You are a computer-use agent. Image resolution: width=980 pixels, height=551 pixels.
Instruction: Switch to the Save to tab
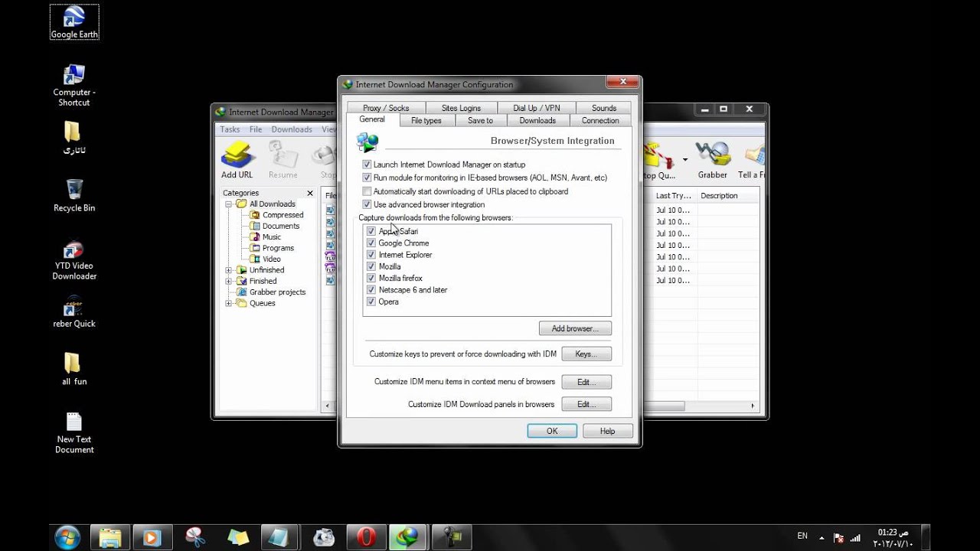(481, 120)
